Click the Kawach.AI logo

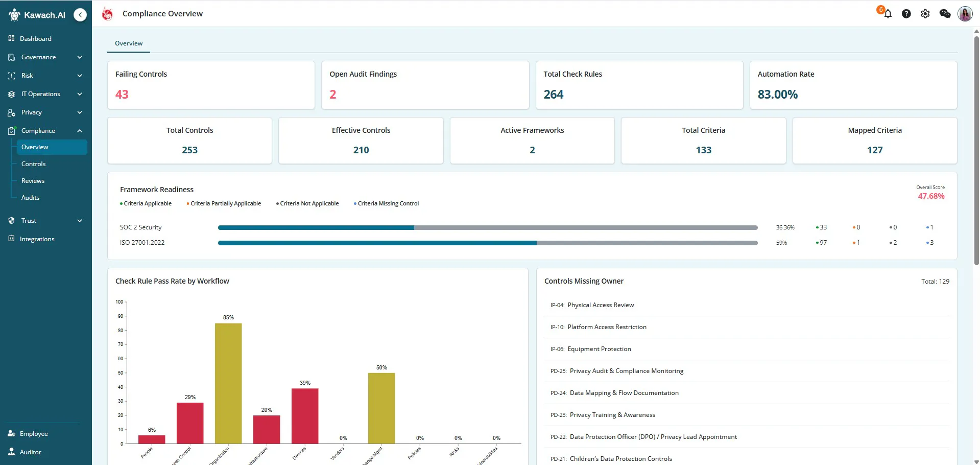point(37,15)
